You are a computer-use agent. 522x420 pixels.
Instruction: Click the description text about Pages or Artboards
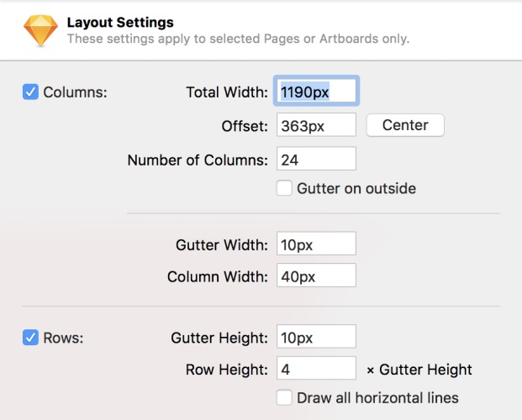pyautogui.click(x=238, y=39)
